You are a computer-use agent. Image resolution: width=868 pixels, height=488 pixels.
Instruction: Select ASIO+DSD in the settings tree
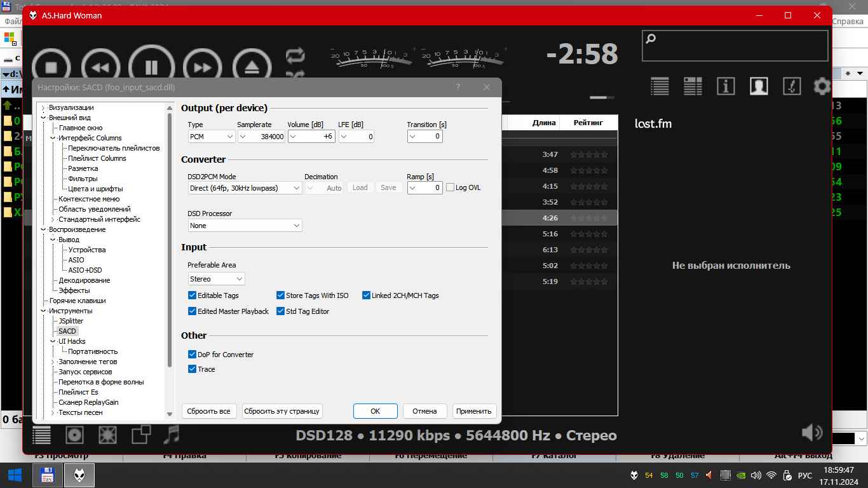click(x=85, y=270)
